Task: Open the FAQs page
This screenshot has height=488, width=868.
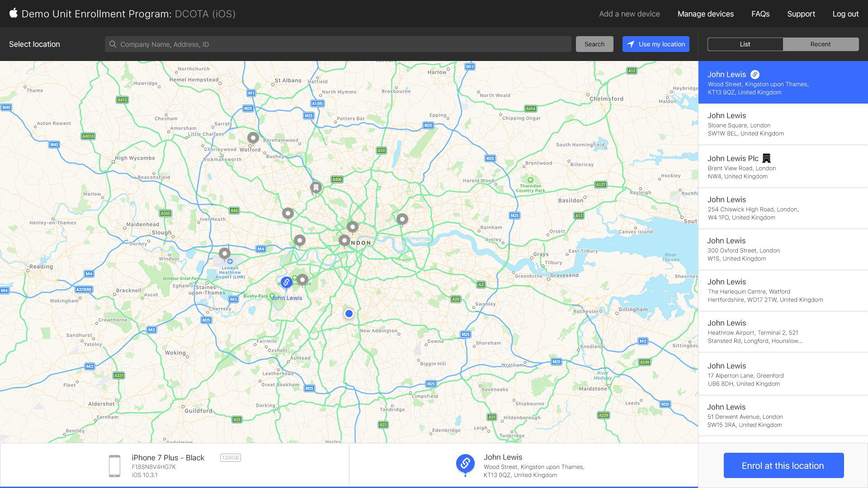Action: tap(760, 14)
